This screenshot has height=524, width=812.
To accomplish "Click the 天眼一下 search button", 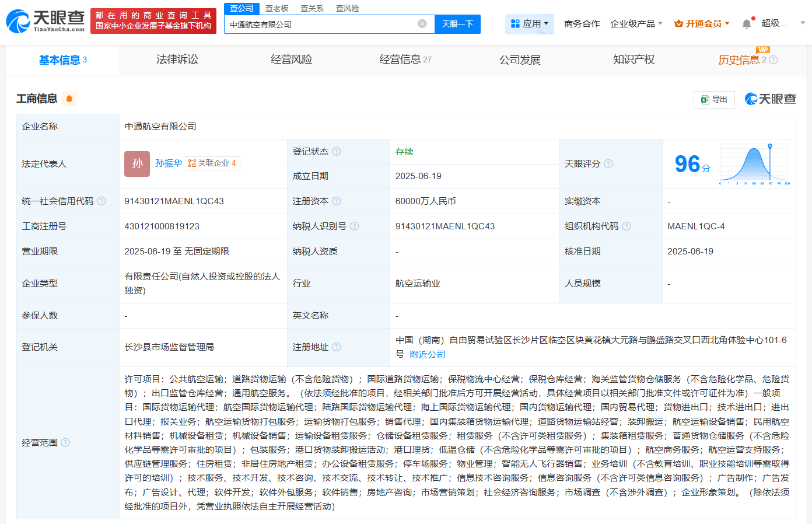I will [x=457, y=24].
